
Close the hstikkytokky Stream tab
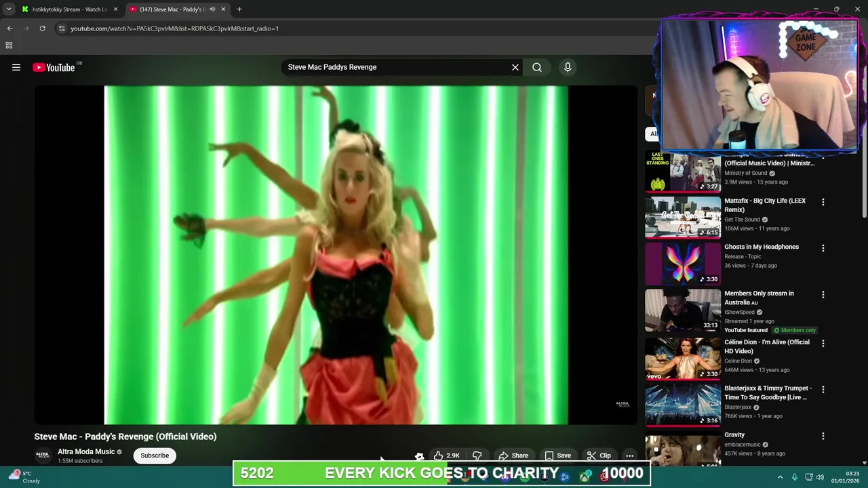point(115,9)
